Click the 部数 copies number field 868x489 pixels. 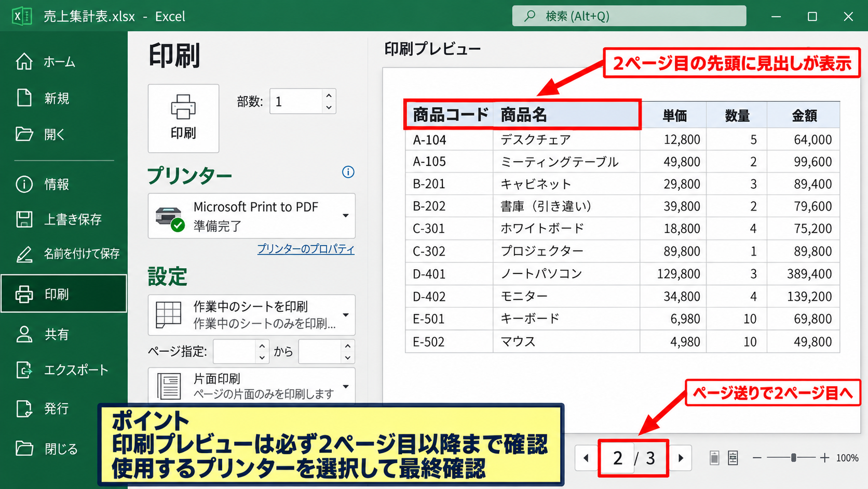tap(296, 101)
